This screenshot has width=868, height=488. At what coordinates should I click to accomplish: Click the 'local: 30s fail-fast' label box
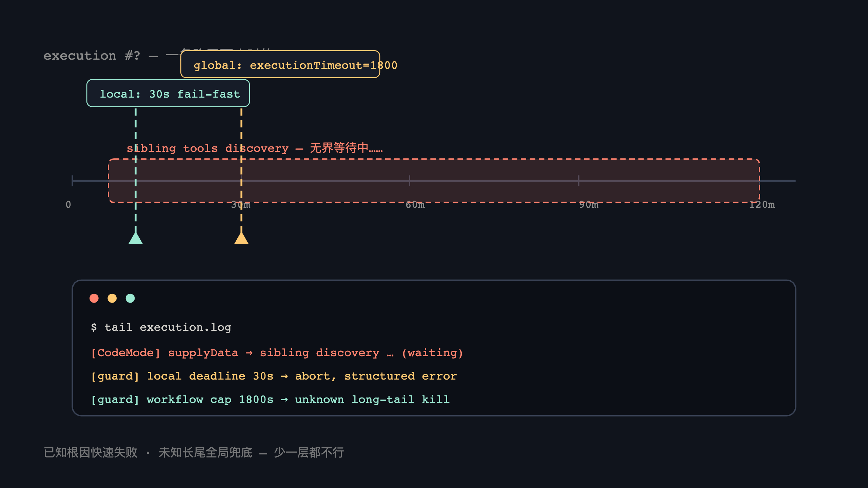pos(168,93)
